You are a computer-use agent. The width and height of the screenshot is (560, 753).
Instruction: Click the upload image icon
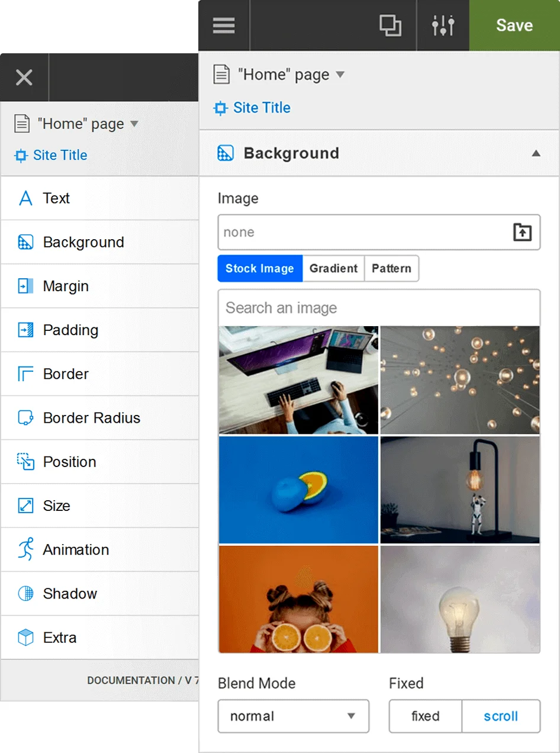[x=522, y=232]
